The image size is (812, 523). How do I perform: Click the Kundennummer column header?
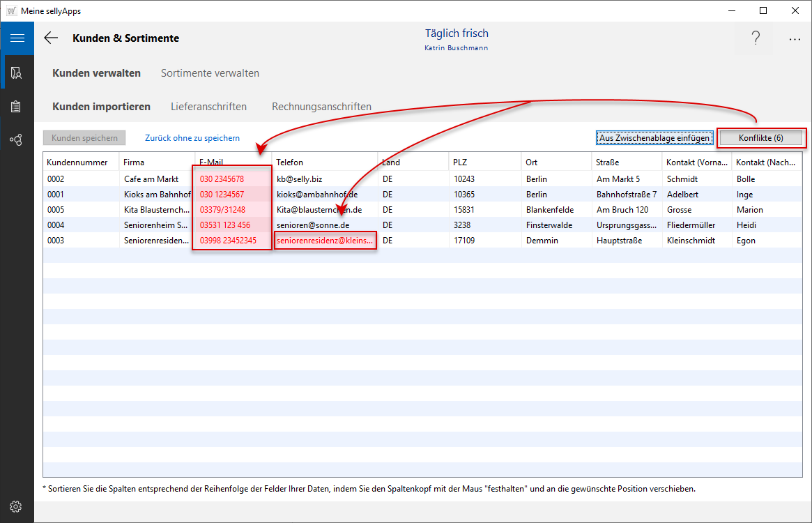click(77, 162)
